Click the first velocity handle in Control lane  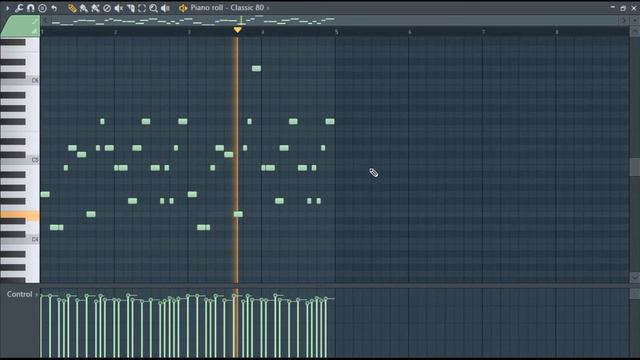click(x=42, y=296)
